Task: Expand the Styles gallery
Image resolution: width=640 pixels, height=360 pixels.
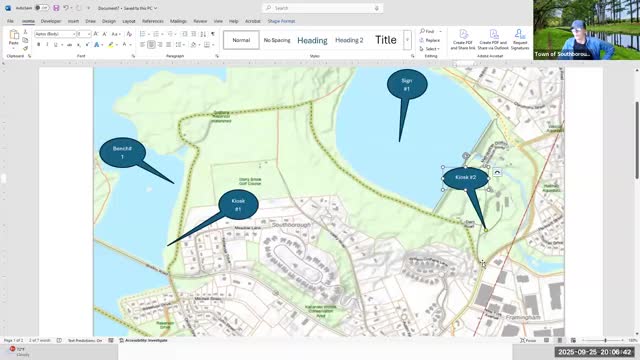Action: click(x=407, y=40)
